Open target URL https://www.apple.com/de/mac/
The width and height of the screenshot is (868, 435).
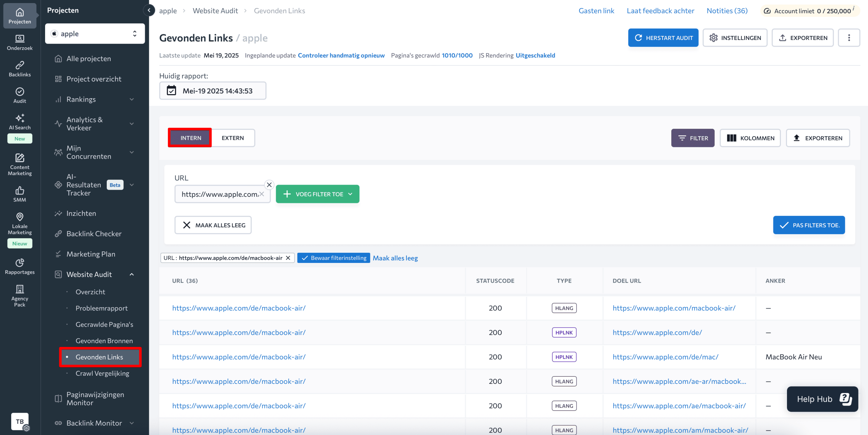(665, 357)
